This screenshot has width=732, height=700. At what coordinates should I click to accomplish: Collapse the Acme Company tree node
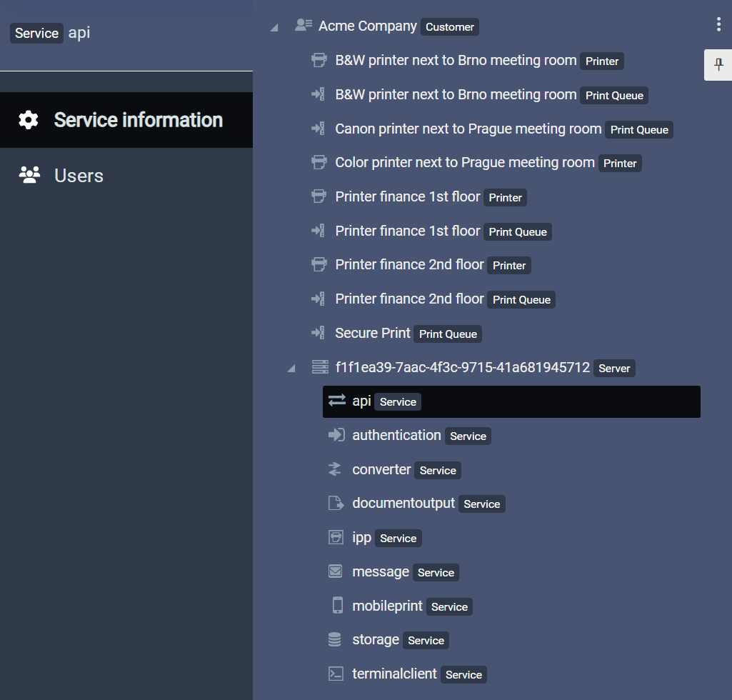coord(274,26)
